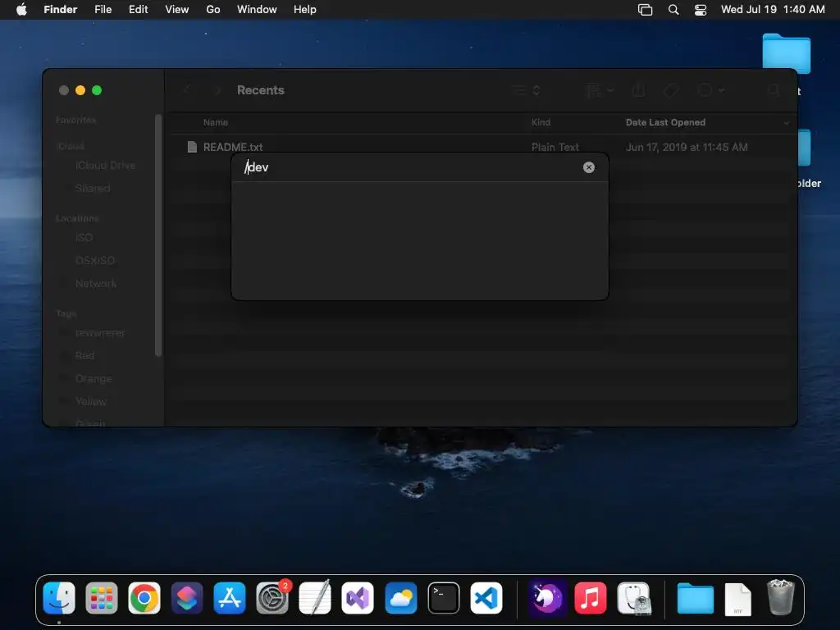Open Weather app from the Dock
Viewport: 840px width, 630px height.
[x=400, y=598]
